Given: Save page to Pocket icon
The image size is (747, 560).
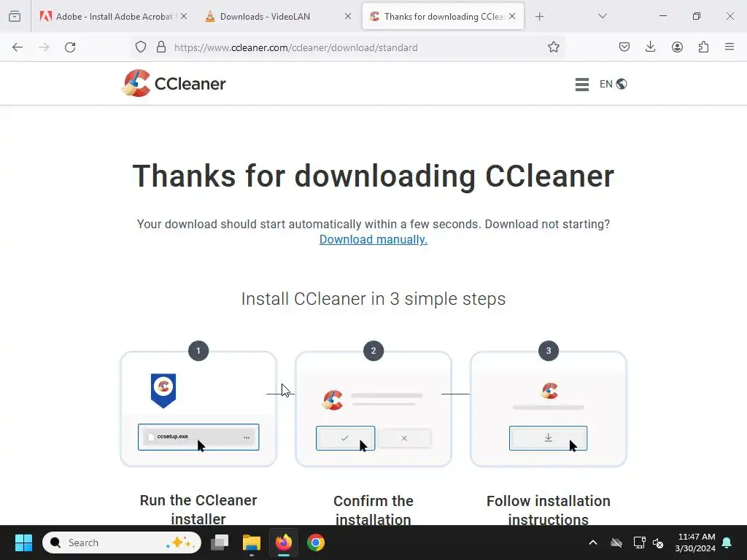Looking at the screenshot, I should pos(624,47).
